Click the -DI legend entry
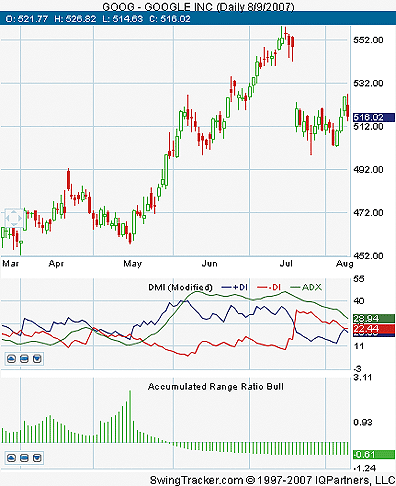Screen dimensions: 396x486 (269, 287)
